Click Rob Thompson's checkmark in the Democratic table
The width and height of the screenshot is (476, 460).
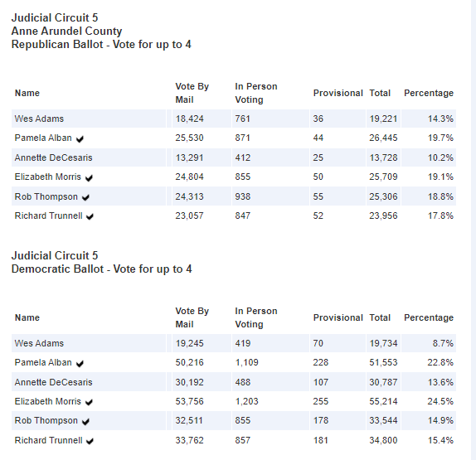click(x=86, y=422)
